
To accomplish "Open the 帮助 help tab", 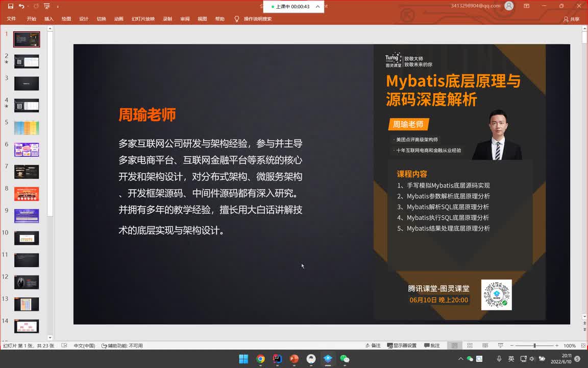I will coord(220,19).
